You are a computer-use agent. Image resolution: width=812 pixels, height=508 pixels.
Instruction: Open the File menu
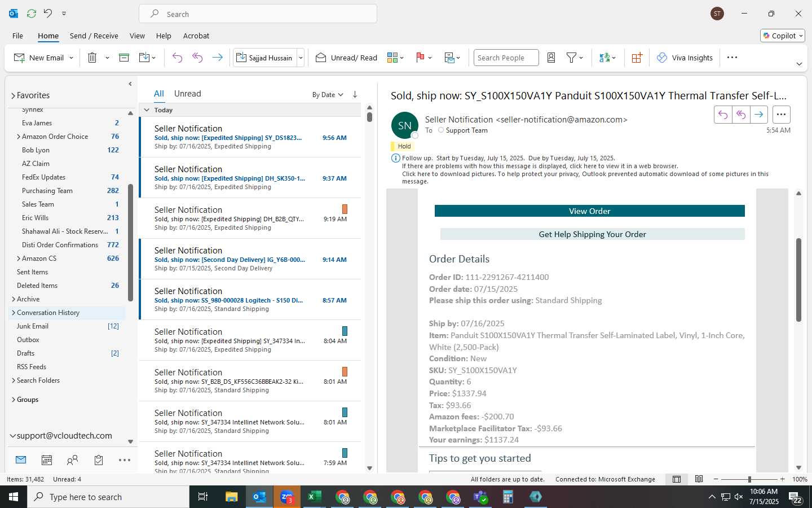17,36
